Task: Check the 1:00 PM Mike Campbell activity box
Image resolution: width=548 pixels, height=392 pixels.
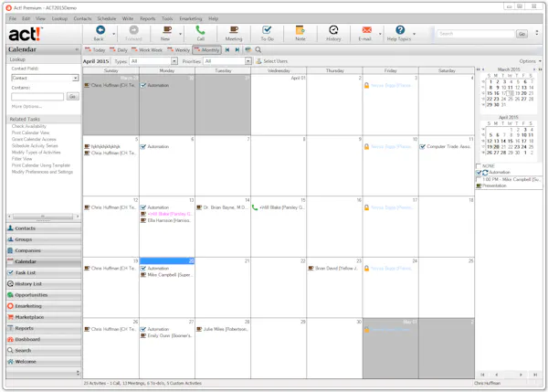Action: 479,179
